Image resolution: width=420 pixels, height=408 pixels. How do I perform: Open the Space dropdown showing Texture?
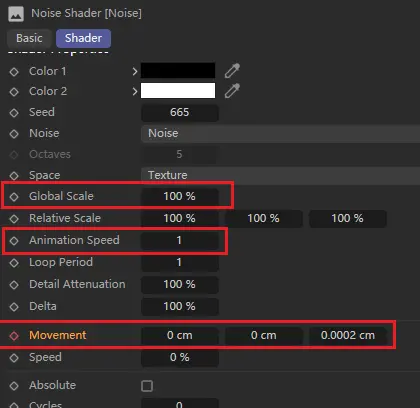(x=280, y=175)
